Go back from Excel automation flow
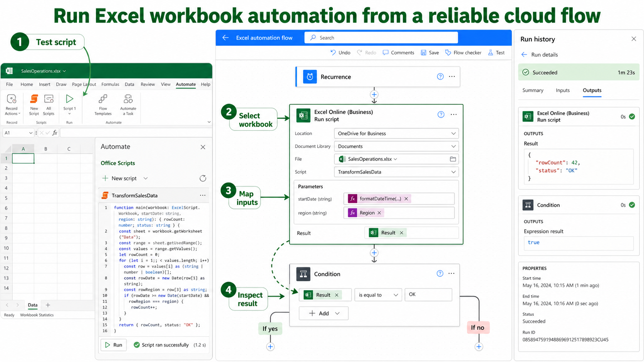Viewport: 644px width, 362px height. (x=226, y=38)
